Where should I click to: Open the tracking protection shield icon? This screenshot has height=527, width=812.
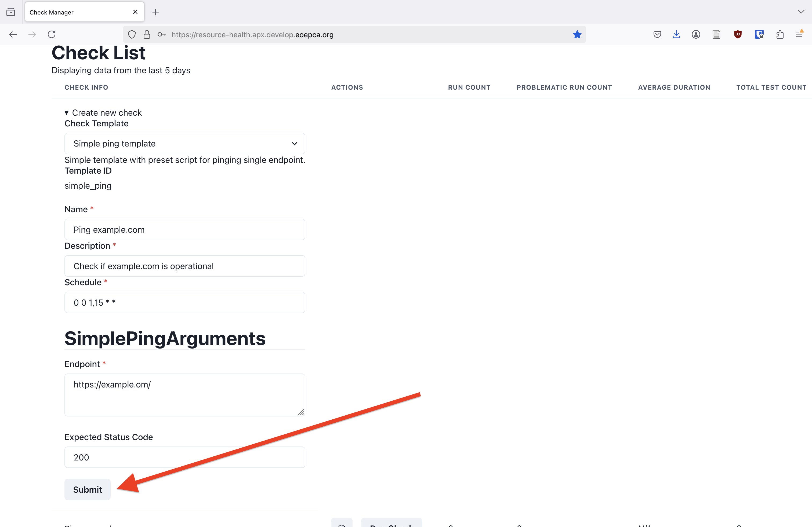click(132, 34)
